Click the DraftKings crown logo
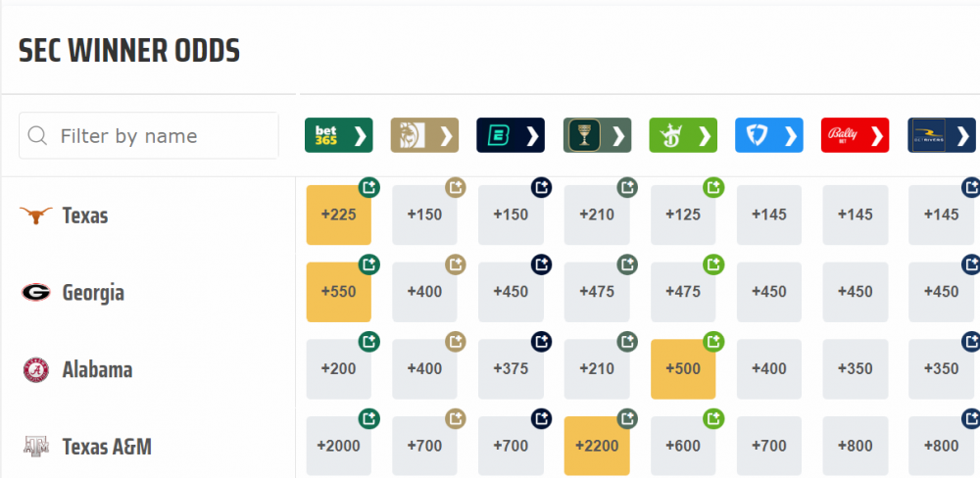 pyautogui.click(x=683, y=135)
